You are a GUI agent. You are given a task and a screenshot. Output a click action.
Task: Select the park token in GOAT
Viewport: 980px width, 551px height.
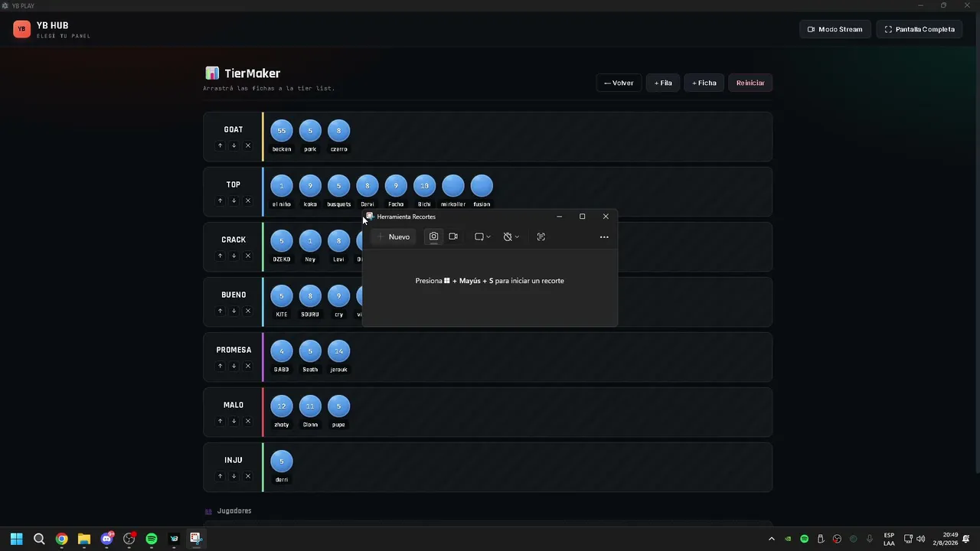click(x=310, y=131)
